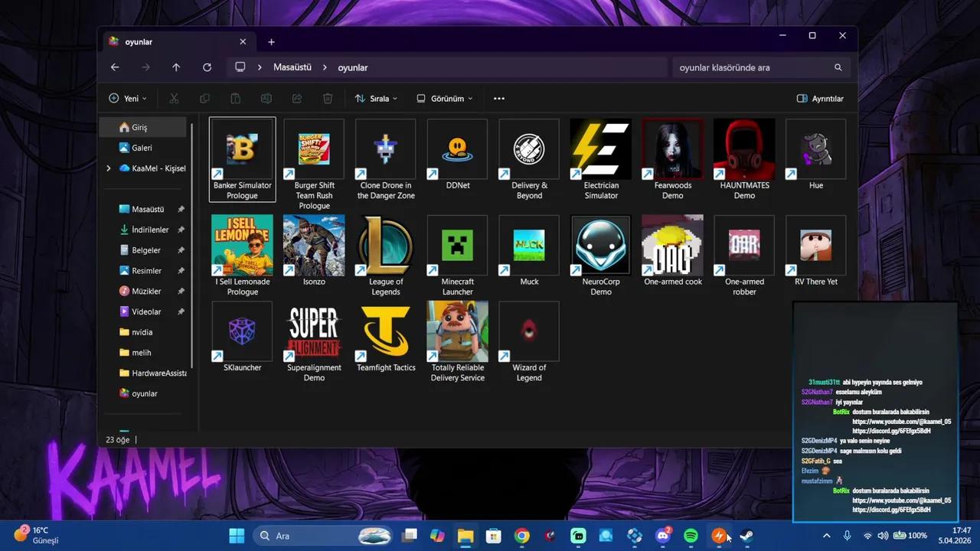Open Steam from the taskbar

[x=746, y=536]
